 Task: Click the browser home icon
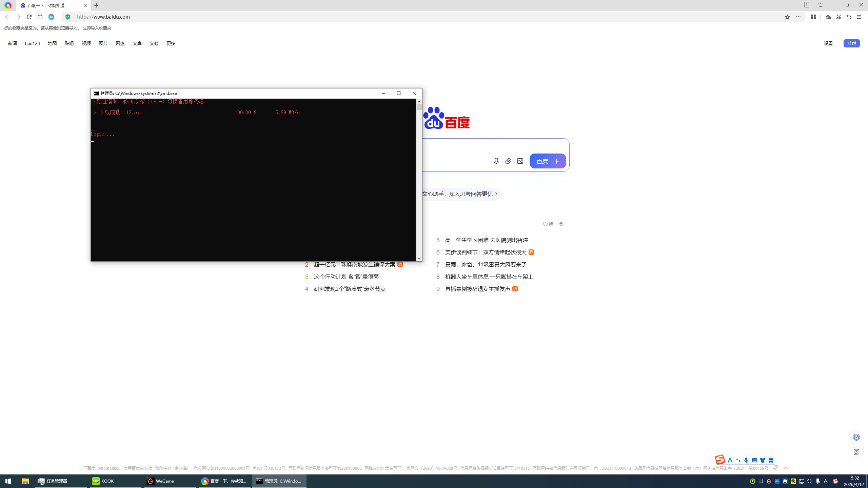click(40, 17)
